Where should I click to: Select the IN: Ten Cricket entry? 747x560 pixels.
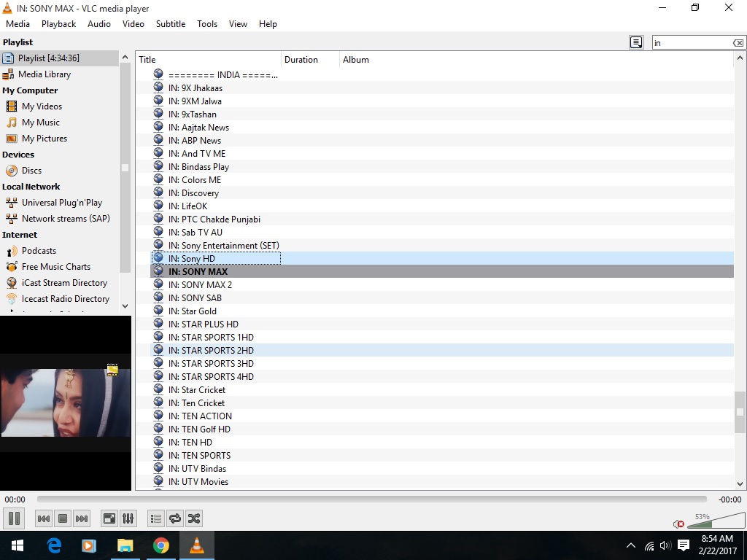442,402
